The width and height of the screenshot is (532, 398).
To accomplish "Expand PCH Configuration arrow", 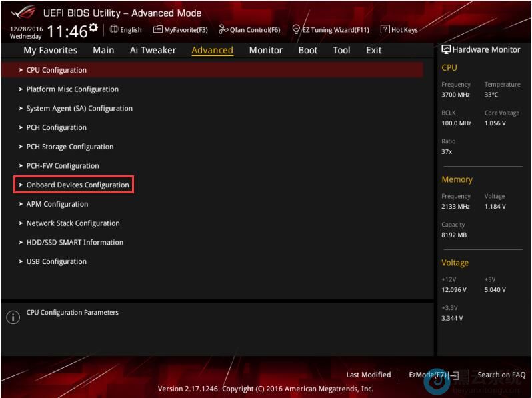I will [21, 127].
